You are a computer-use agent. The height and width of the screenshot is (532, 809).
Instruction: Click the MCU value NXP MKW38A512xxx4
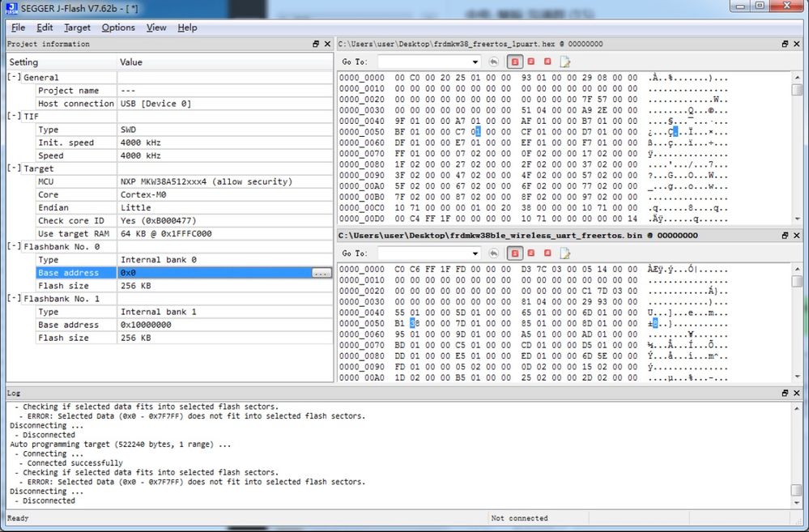[x=207, y=181]
